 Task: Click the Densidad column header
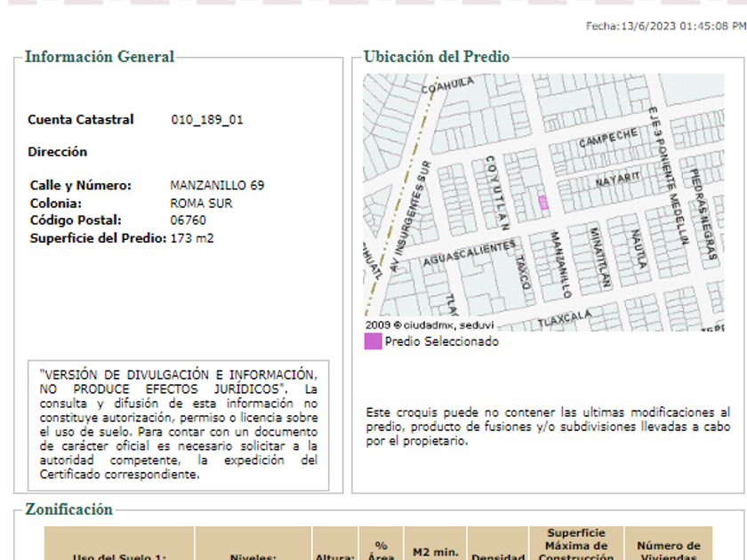tap(498, 553)
